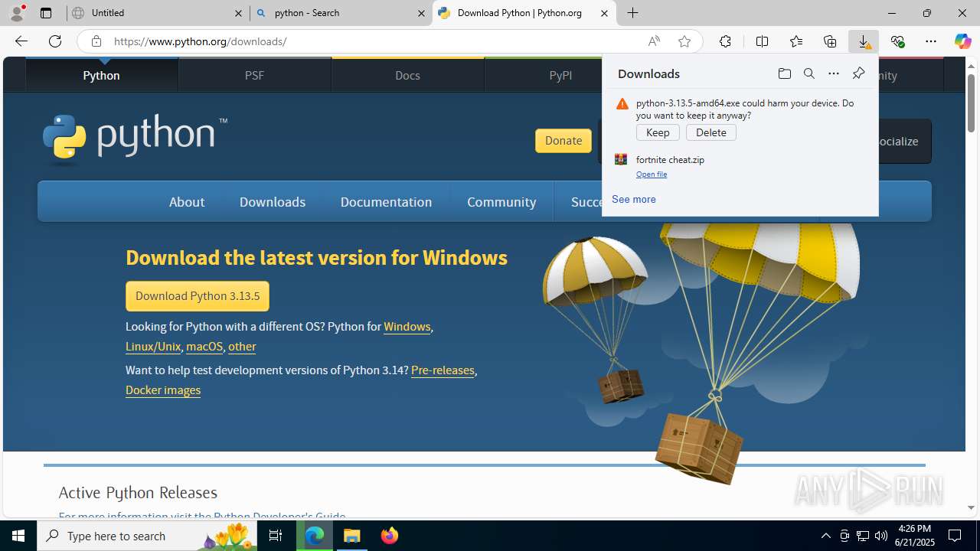Open new tab with plus button

[633, 13]
